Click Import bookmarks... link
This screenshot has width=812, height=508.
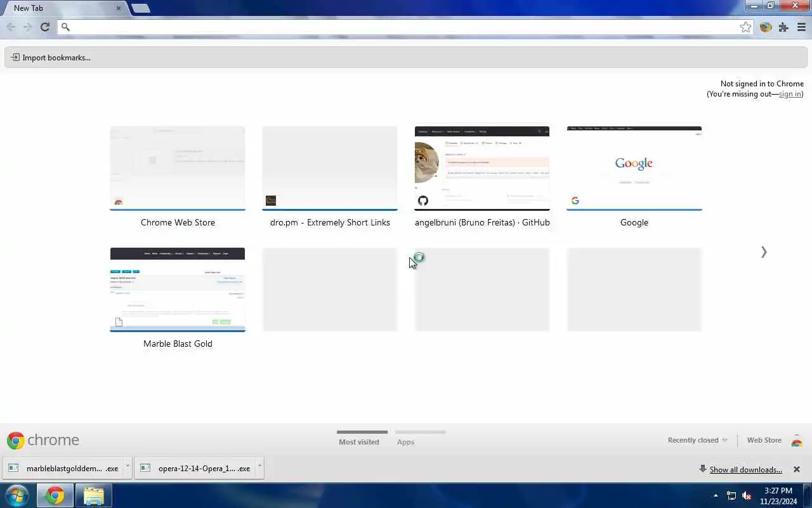point(56,57)
